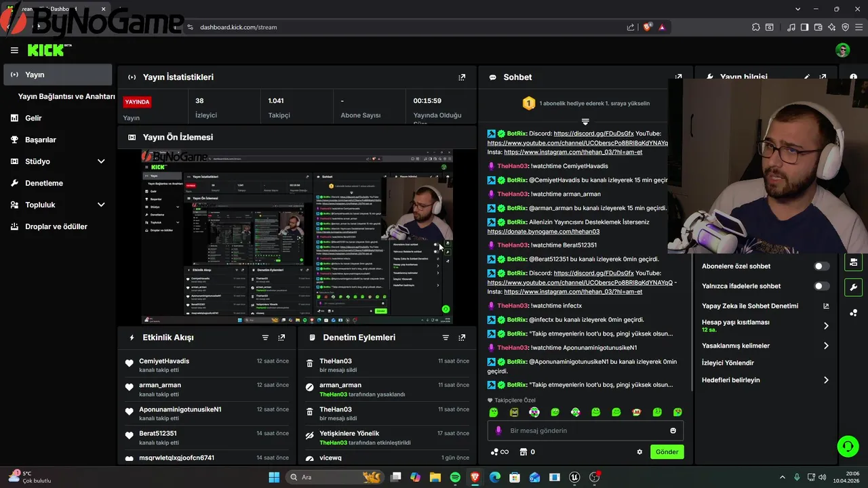Filter the Denetim Eylemleri list
868x488 pixels.
pyautogui.click(x=446, y=338)
